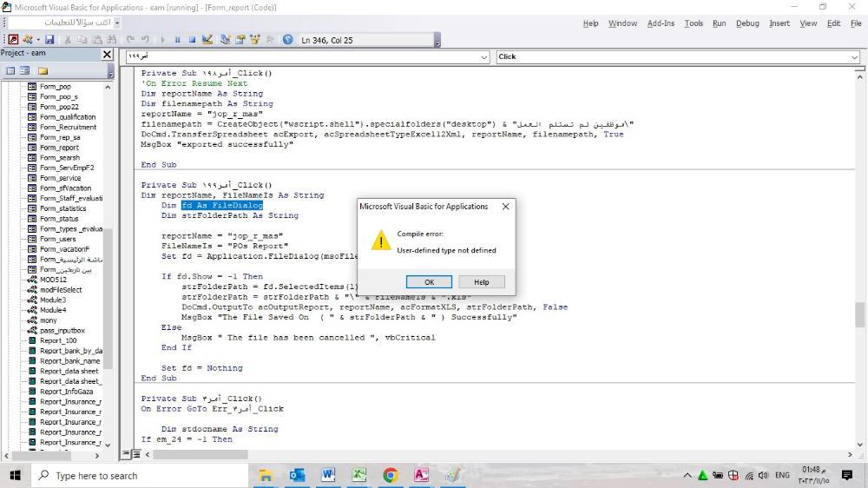The width and height of the screenshot is (868, 488).
Task: Open Properties Window toolbar icon
Action: tap(240, 40)
